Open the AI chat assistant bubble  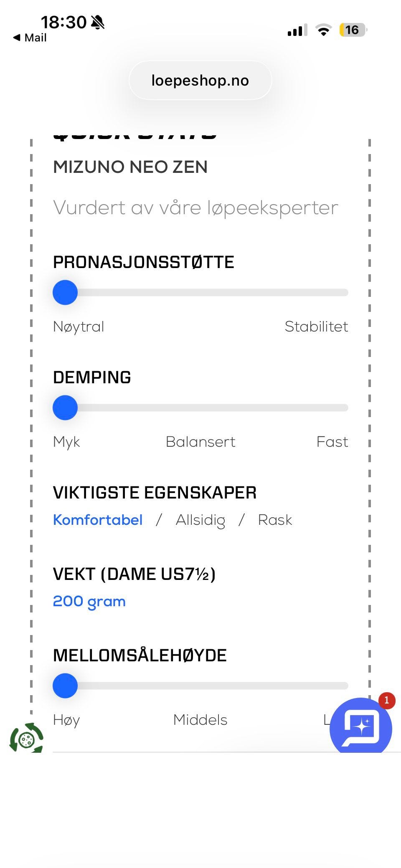click(361, 727)
